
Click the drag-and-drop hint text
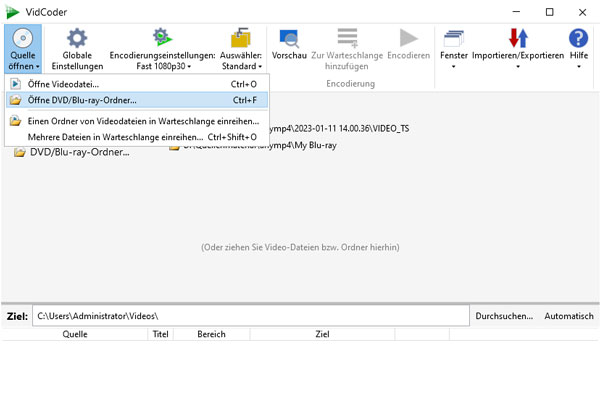300,247
